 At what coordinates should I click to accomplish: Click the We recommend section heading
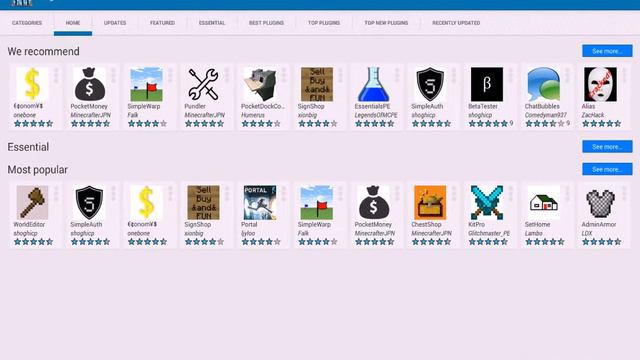43,51
